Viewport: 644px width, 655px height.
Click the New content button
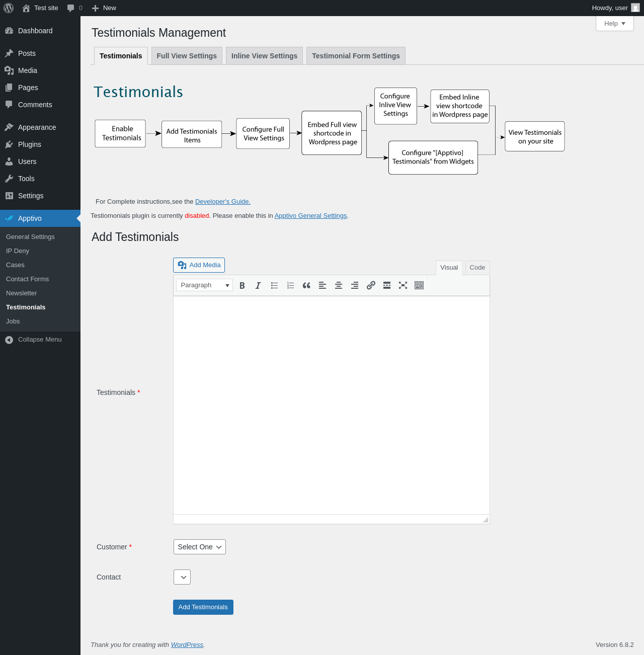click(104, 8)
